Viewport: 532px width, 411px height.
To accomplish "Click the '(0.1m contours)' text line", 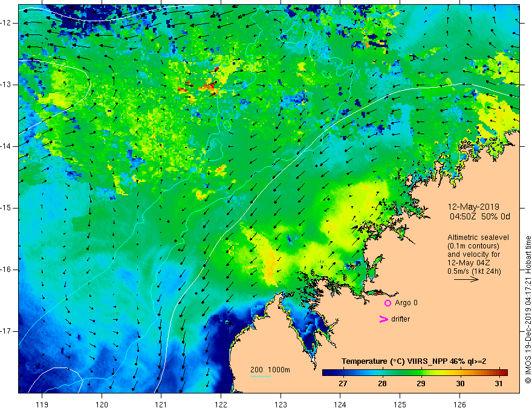I will [473, 246].
